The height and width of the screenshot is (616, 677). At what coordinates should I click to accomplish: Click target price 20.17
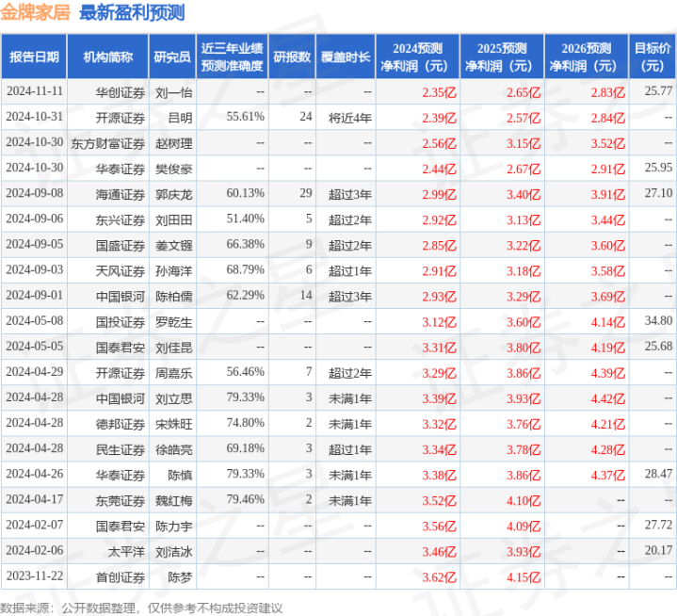click(x=658, y=550)
